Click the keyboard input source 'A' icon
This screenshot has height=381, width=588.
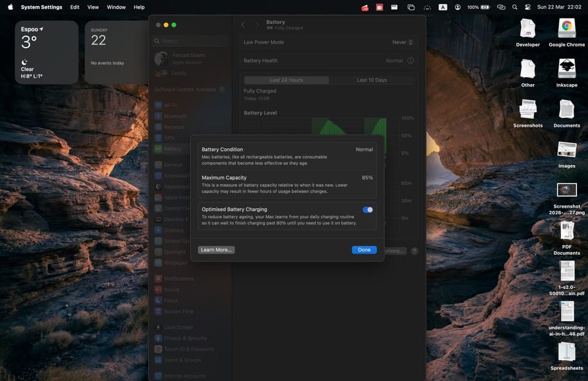[443, 7]
